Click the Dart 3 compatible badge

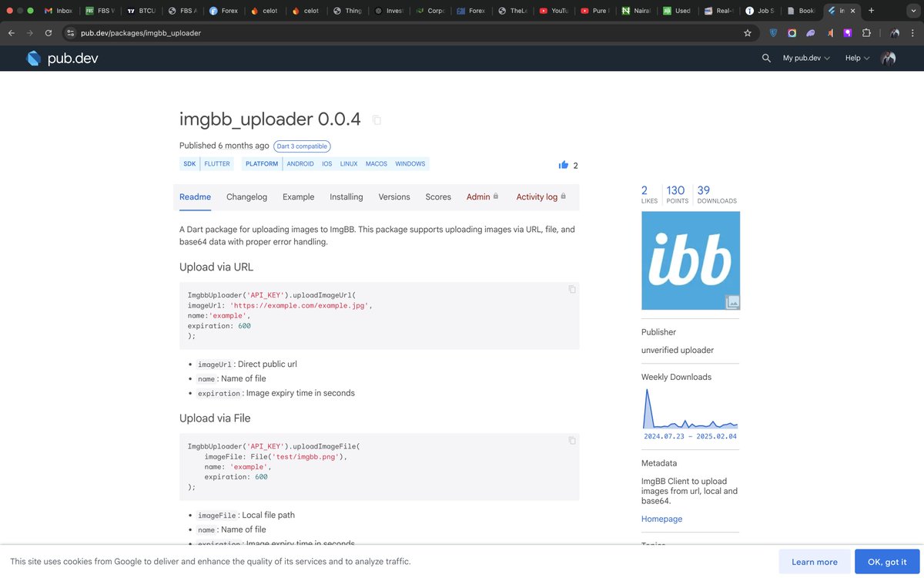(303, 146)
